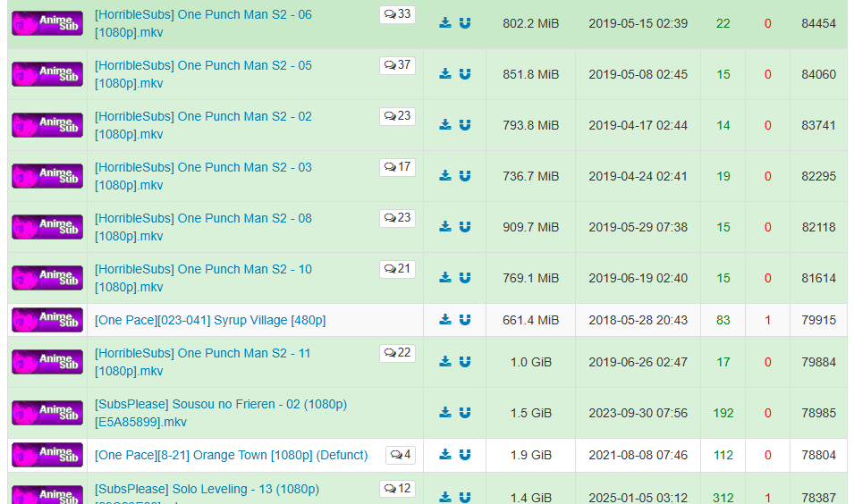This screenshot has width=854, height=504.
Task: Select the completed count 84454
Action: (818, 23)
